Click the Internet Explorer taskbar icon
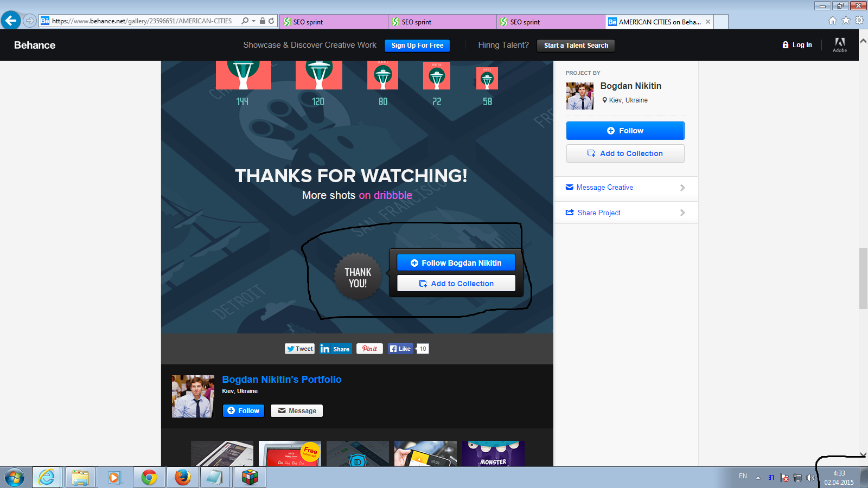Viewport: 868px width, 488px height. (47, 477)
